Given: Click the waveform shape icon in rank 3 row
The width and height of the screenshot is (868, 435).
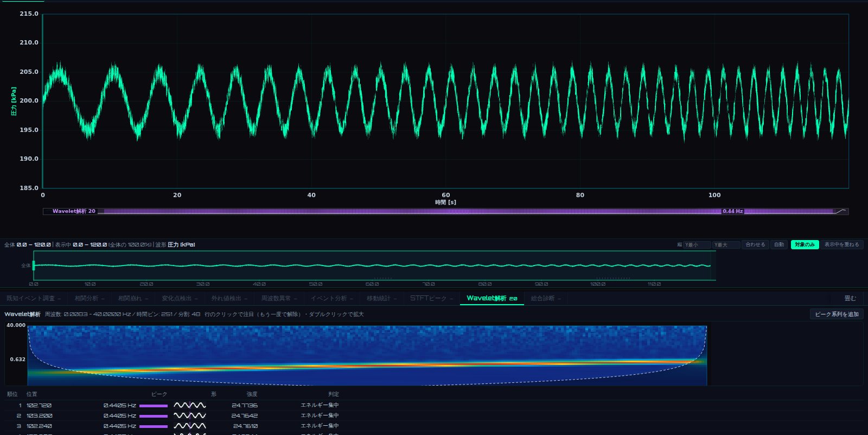Looking at the screenshot, I should tap(190, 426).
